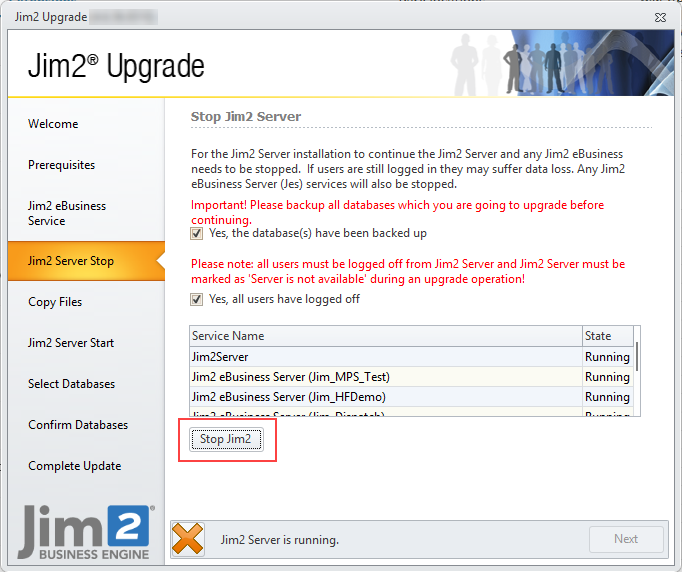The height and width of the screenshot is (572, 682).
Task: Uncheck the all users have logged off checkbox
Action: [197, 299]
